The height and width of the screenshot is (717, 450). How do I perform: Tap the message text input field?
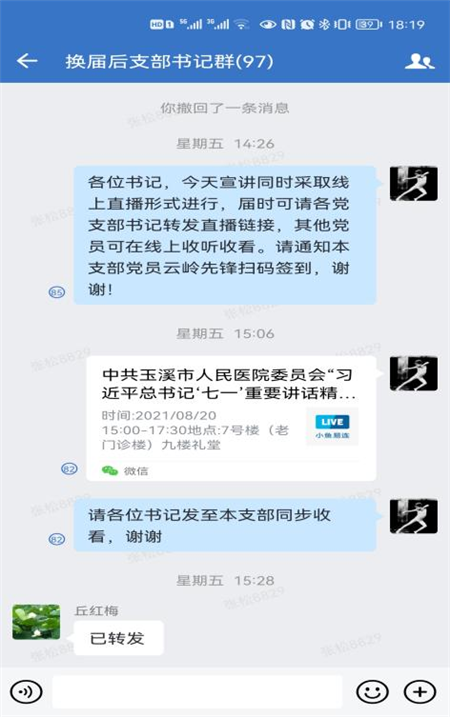coord(198,692)
